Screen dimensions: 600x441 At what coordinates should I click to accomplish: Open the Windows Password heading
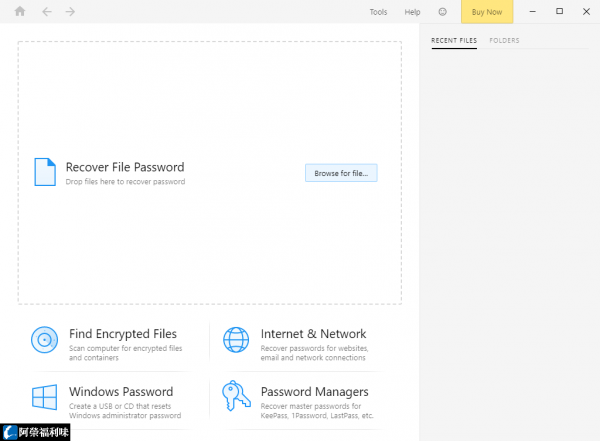[121, 392]
